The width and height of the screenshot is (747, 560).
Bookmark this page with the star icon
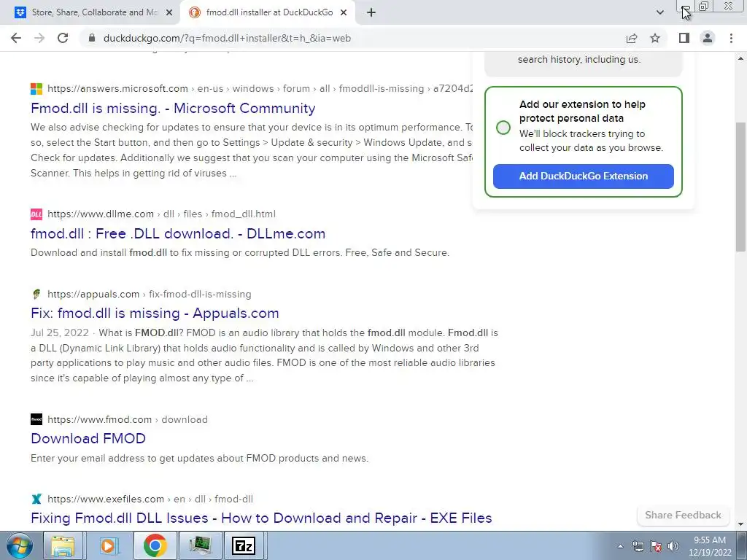pyautogui.click(x=655, y=38)
